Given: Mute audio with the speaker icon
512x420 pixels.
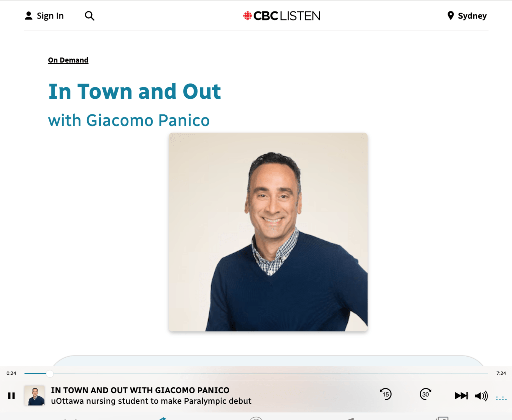Looking at the screenshot, I should click(481, 396).
